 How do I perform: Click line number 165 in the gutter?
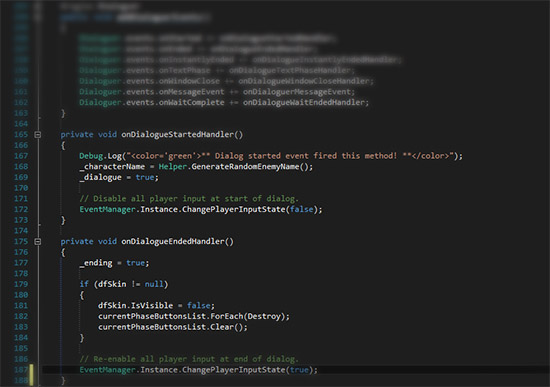point(21,135)
